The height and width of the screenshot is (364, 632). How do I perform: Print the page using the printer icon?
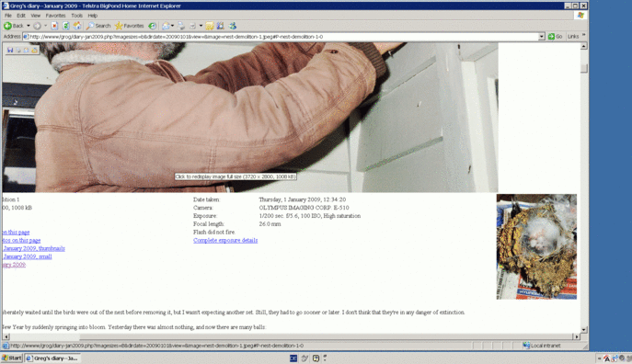click(x=181, y=26)
